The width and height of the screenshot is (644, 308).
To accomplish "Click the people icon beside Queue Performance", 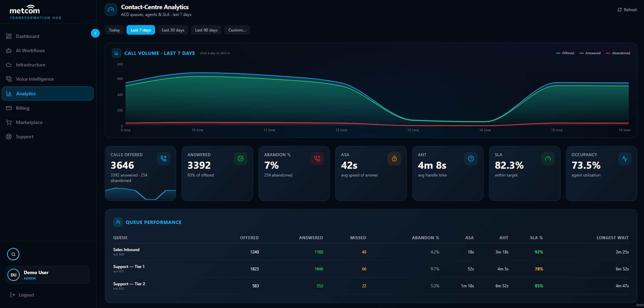I will (118, 222).
